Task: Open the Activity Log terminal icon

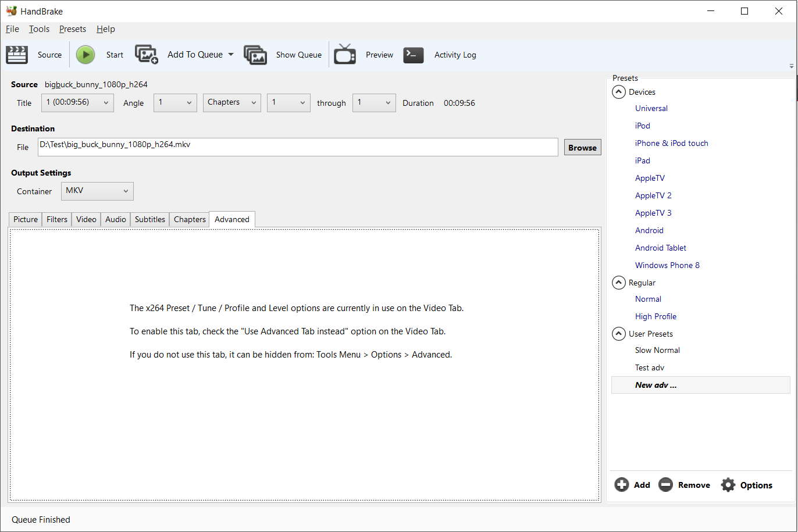Action: coord(414,55)
